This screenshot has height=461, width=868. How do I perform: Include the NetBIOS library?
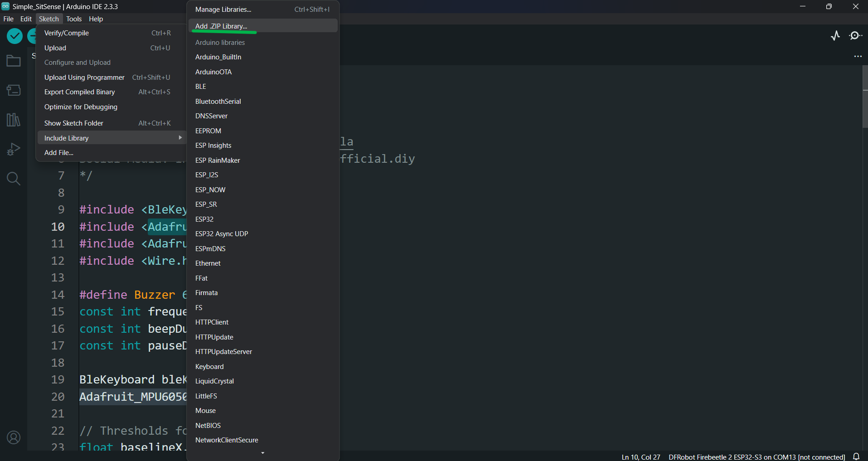pos(263,426)
